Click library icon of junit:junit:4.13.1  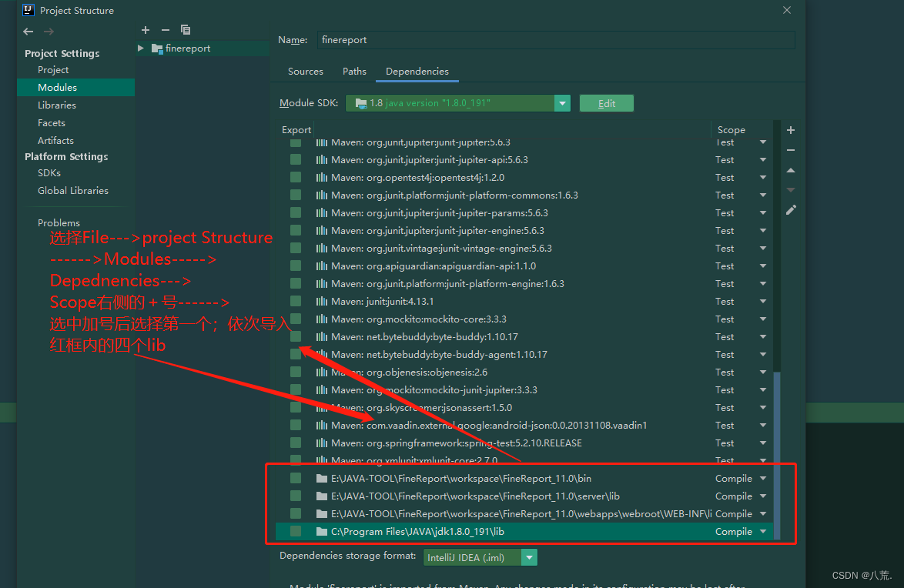322,302
